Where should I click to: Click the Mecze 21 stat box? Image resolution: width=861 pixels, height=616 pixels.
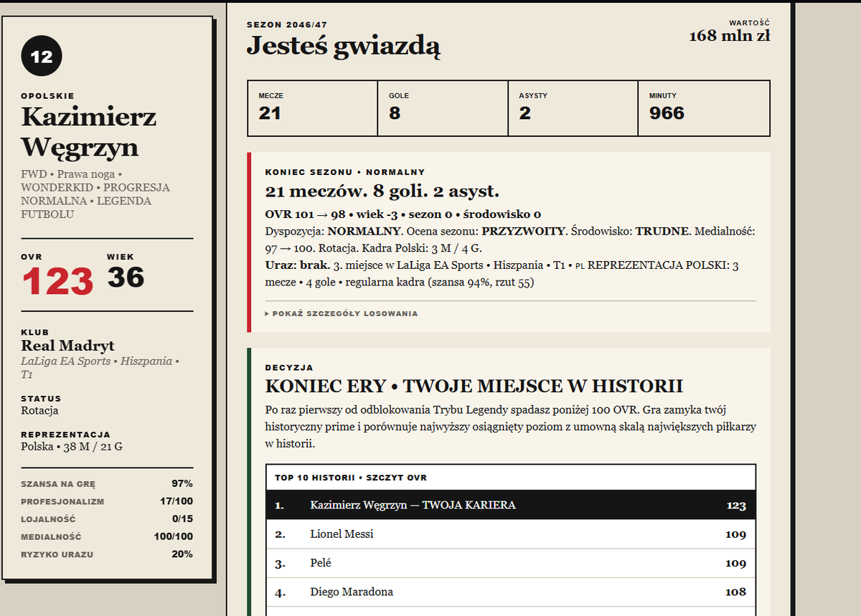pyautogui.click(x=313, y=108)
